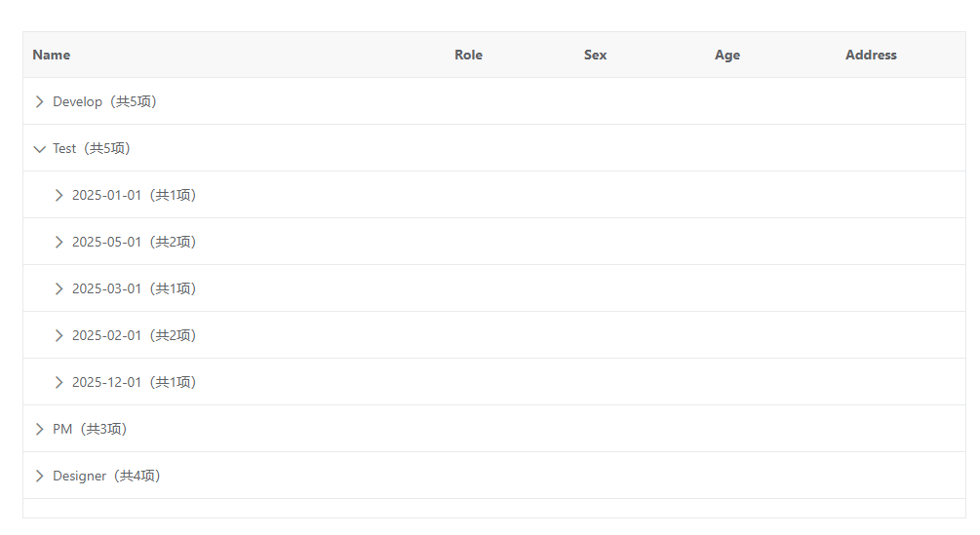Expand the 2025-03-01 subgroup arrow
Image resolution: width=980 pixels, height=535 pixels.
point(59,288)
